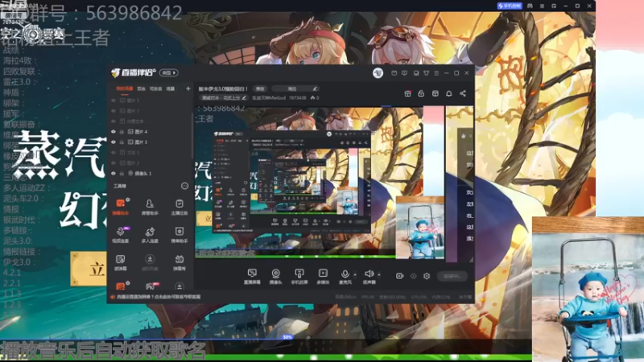Image resolution: width=644 pixels, height=362 pixels.
Task: Show the hidden 文本 5 source
Action: pyautogui.click(x=114, y=153)
